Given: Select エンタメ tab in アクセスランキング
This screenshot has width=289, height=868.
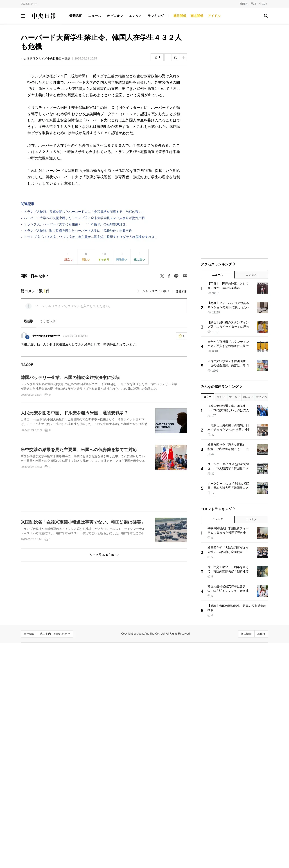Looking at the screenshot, I should (x=251, y=275).
